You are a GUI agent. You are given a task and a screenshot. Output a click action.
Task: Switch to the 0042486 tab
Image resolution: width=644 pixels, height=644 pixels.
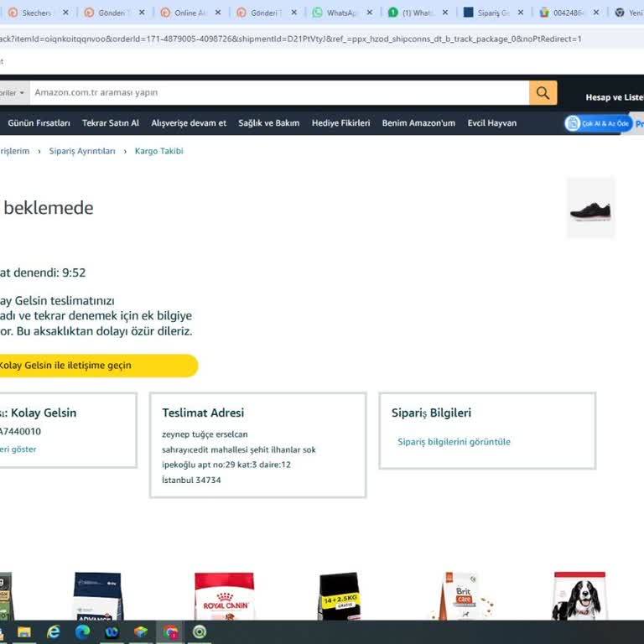coord(568,13)
